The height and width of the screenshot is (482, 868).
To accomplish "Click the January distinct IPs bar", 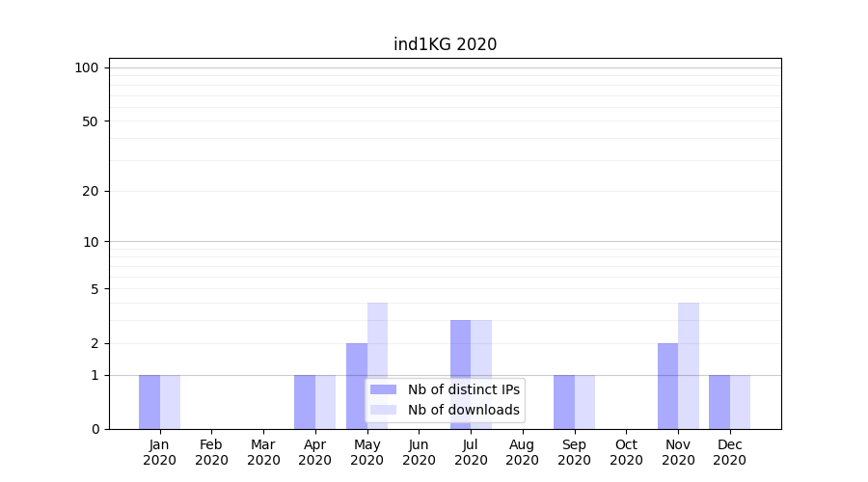I will point(149,402).
